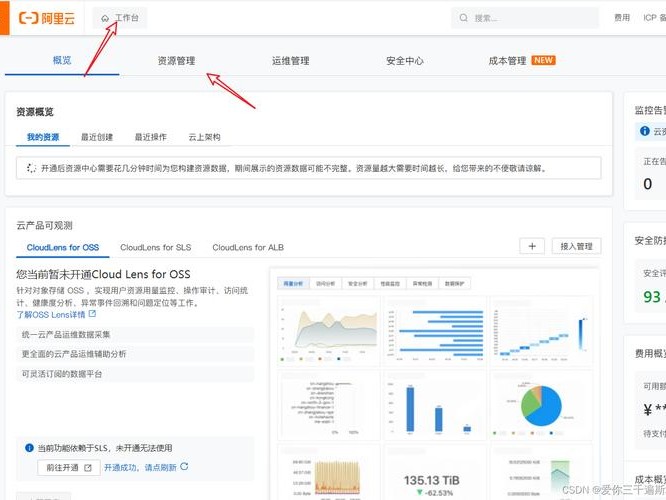Screen dimensions: 666x500
Task: Open the 工作台 home button
Action: [120, 18]
